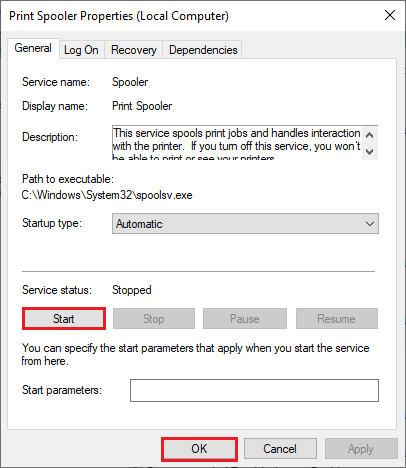Focus the Start parameters input field
This screenshot has width=406, height=468.
pyautogui.click(x=254, y=390)
